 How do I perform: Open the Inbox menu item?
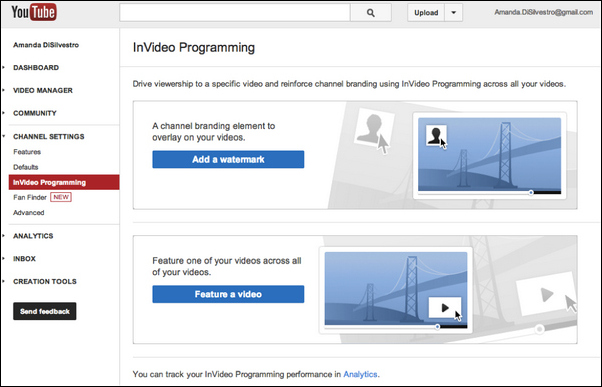24,259
